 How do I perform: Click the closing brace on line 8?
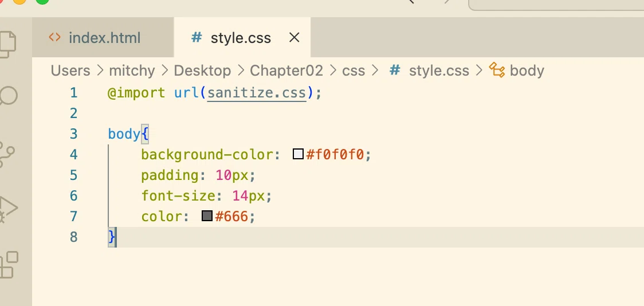112,237
